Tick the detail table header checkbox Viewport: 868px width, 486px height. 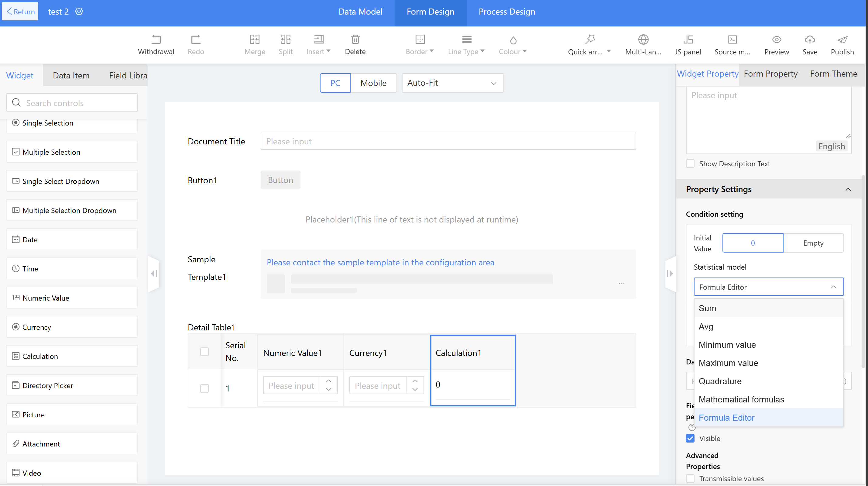(x=204, y=352)
